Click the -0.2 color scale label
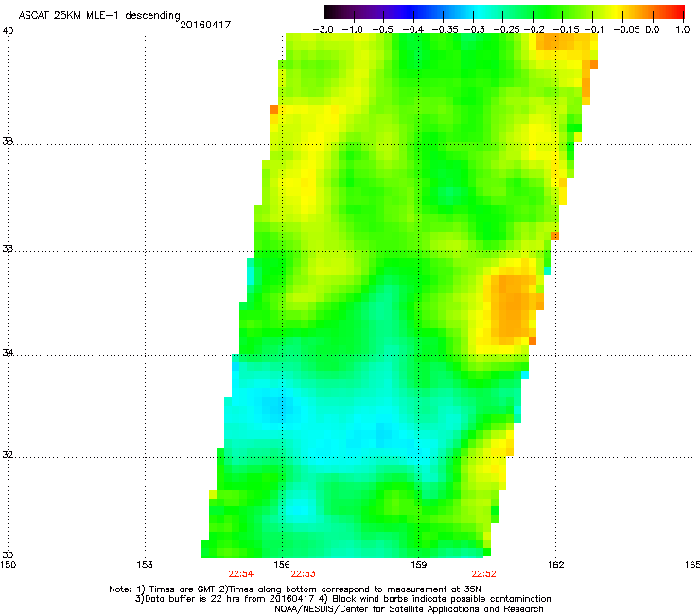The image size is (700, 615). click(x=534, y=30)
